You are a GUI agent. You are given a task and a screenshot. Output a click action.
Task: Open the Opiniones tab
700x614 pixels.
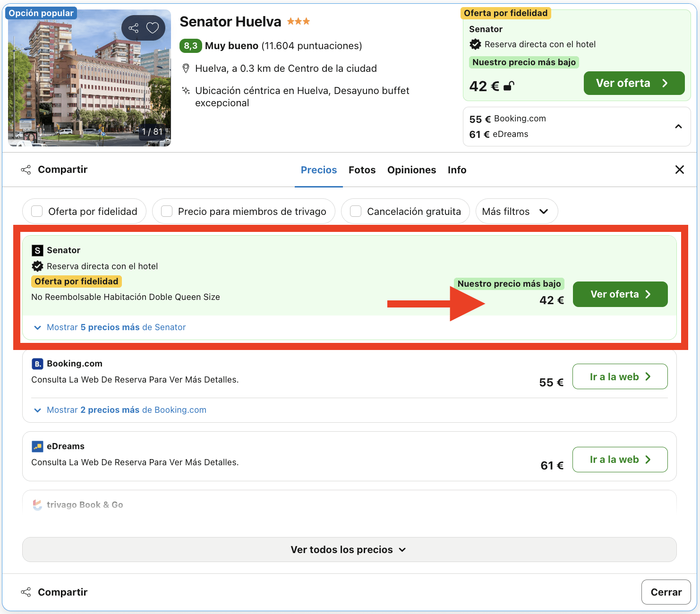(411, 170)
